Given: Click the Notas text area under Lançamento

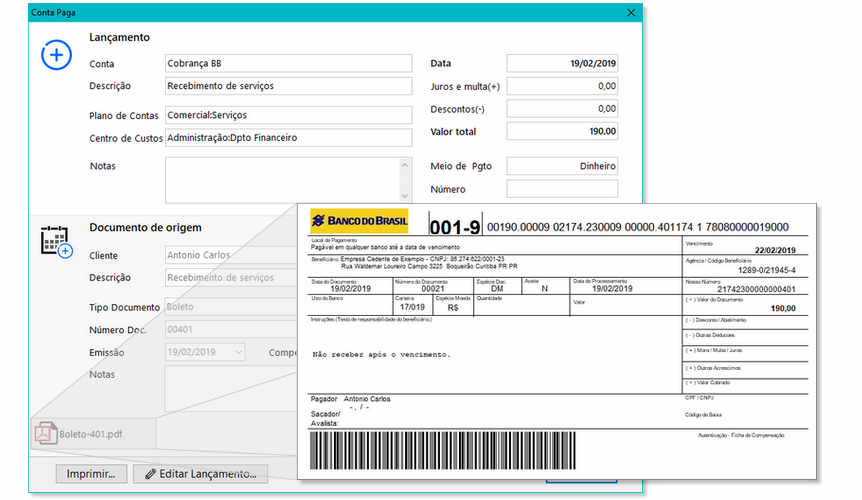Looking at the screenshot, I should click(282, 180).
